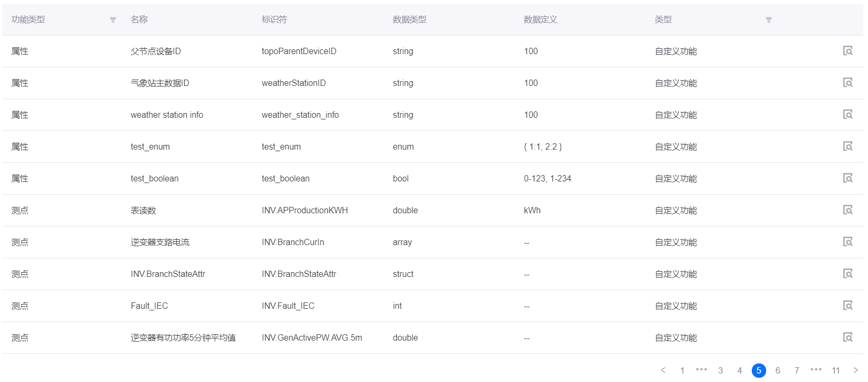Click the struct data type cell
The width and height of the screenshot is (868, 382).
click(403, 274)
